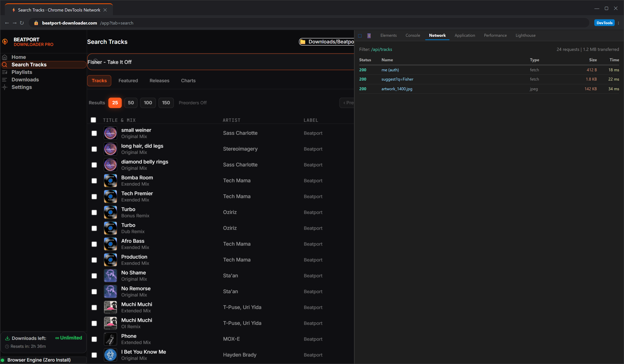Open the Charts tab
Screen dimensions: 624x364
point(188,81)
